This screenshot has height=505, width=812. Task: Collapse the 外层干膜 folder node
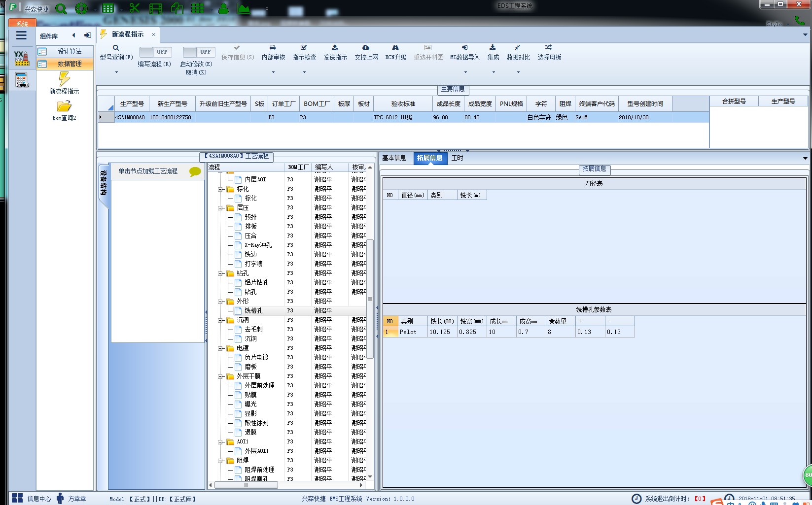[221, 376]
